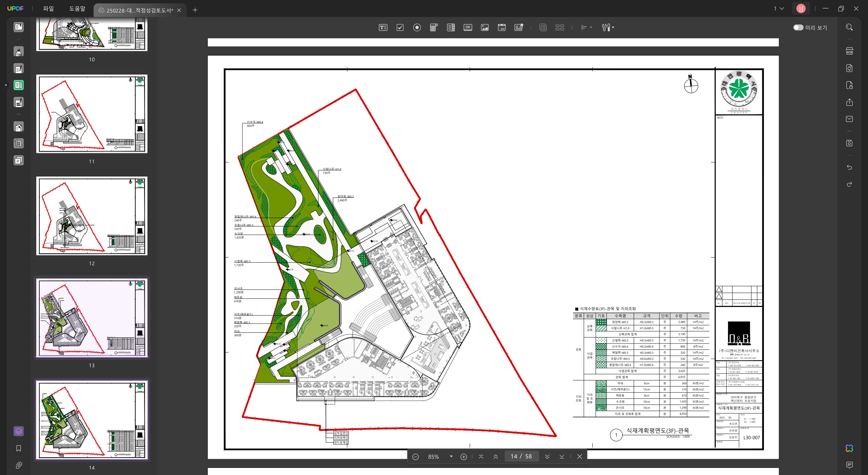Open the 파일 menu
The image size is (868, 475).
[x=48, y=8]
